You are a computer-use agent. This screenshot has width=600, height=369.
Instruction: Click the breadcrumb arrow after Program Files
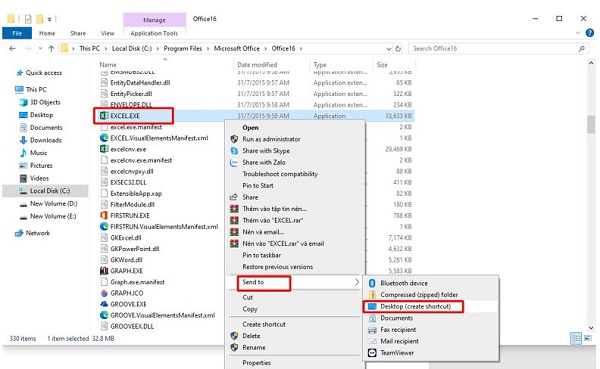coord(208,49)
